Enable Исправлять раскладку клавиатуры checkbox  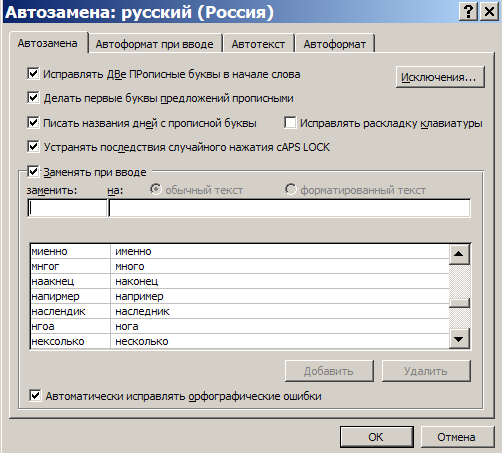click(290, 123)
